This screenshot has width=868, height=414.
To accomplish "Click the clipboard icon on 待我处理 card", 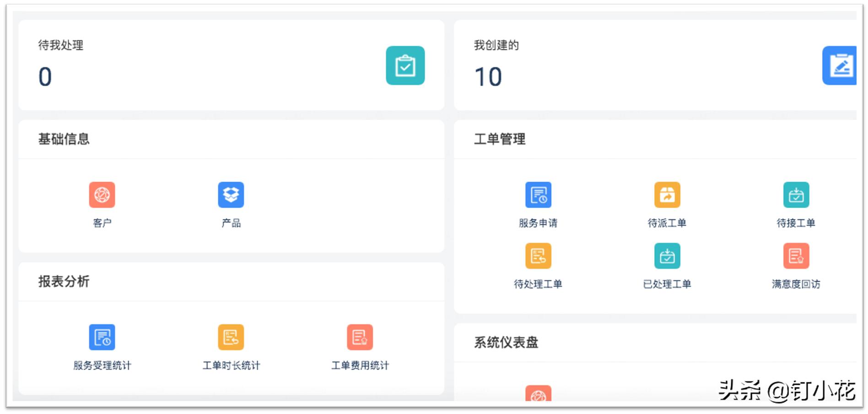I will click(x=405, y=66).
